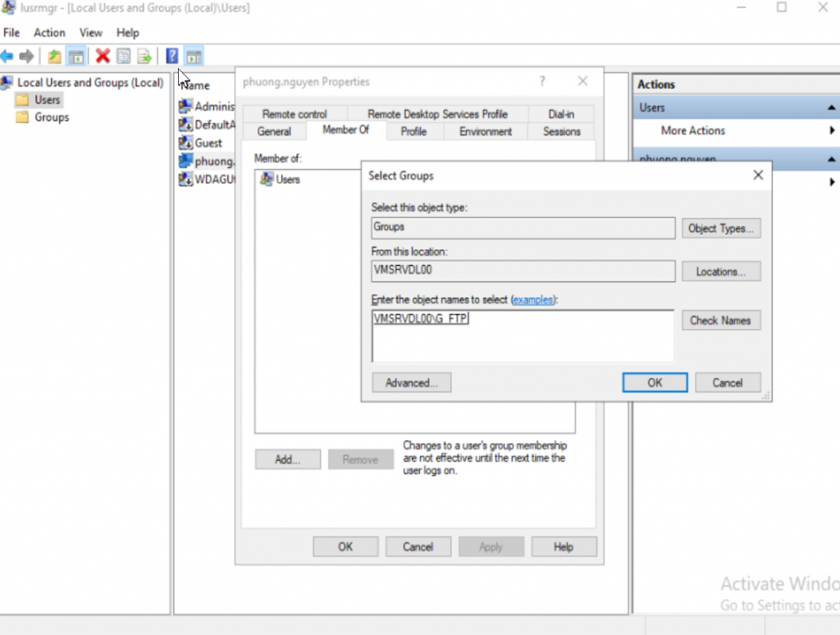Expand More Actions in the Actions pane
Viewport: 840px width, 635px height.
pos(832,130)
